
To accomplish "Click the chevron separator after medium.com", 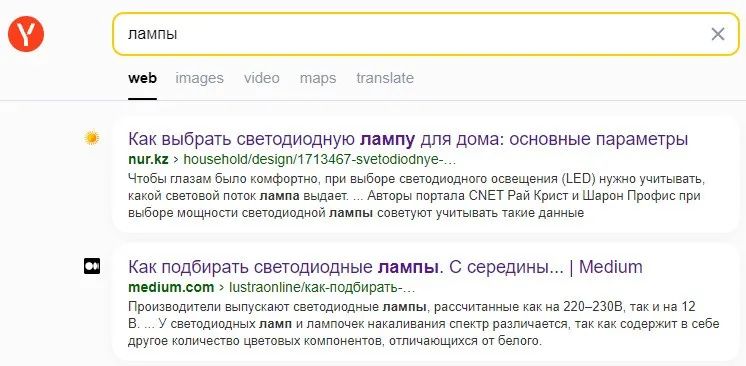I will [x=221, y=288].
